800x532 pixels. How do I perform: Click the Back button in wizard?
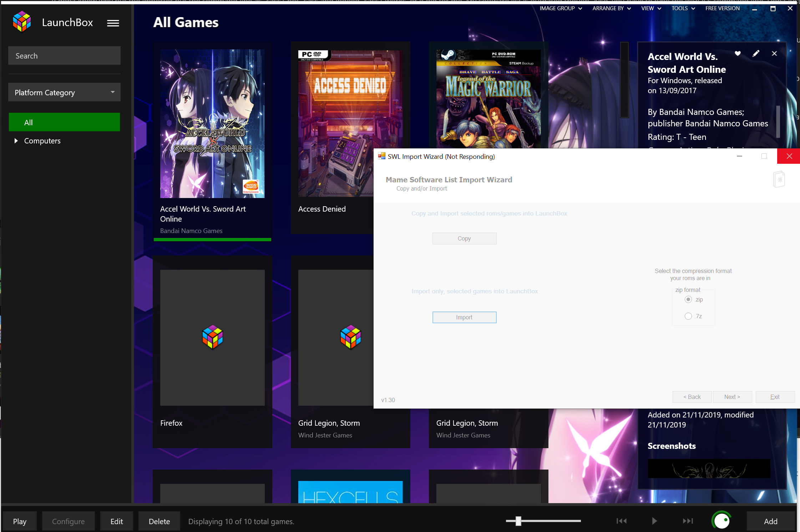[692, 397]
